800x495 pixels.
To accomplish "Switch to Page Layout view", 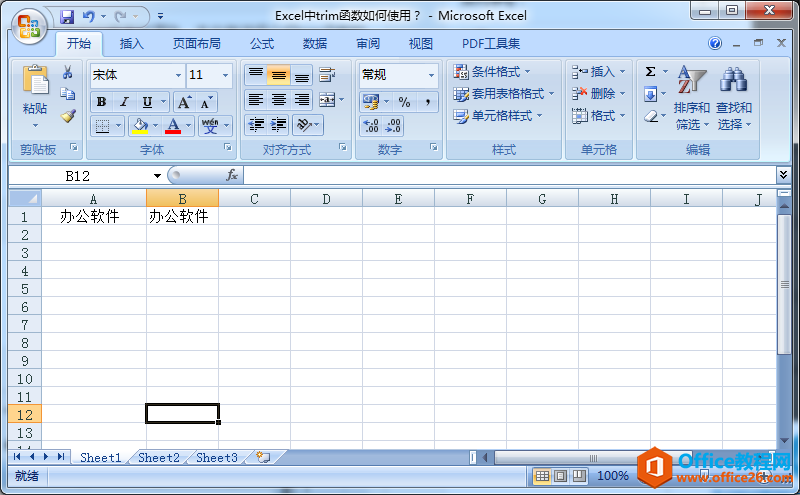I will click(560, 476).
